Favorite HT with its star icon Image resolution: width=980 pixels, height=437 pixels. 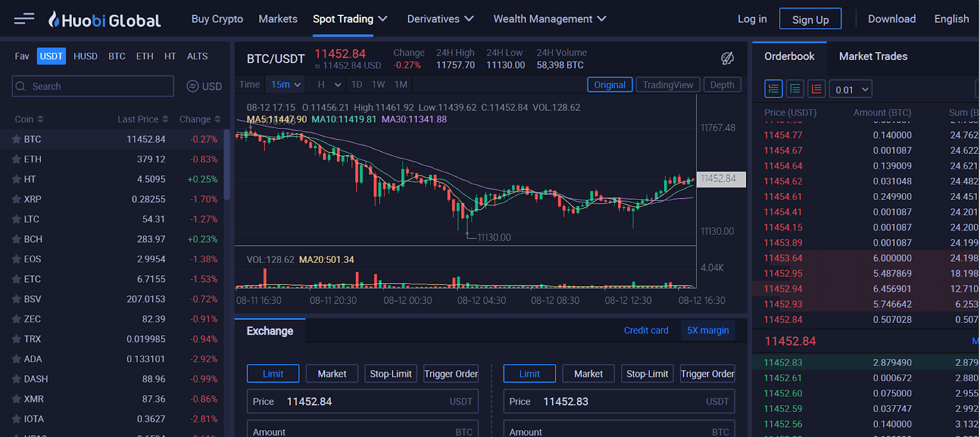tap(17, 179)
